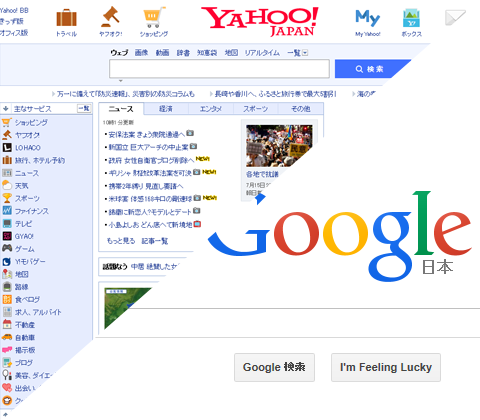Viewport: 480px width, 420px height.
Task: Open headline about 巨大アーチの中止案
Action: point(148,147)
